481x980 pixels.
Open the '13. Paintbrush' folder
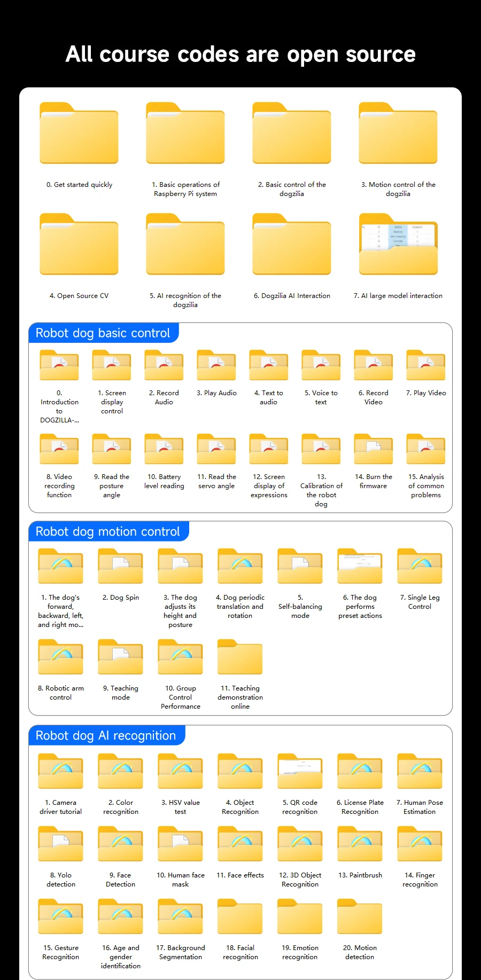tap(360, 844)
